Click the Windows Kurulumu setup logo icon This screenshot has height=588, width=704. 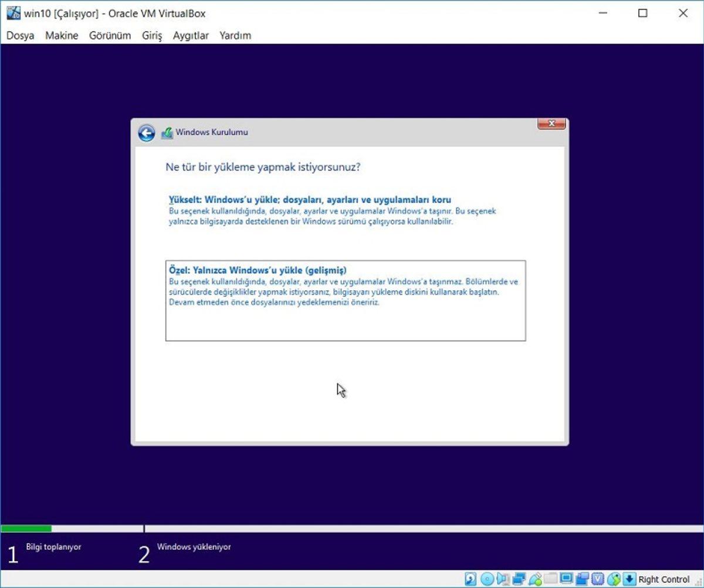[168, 132]
